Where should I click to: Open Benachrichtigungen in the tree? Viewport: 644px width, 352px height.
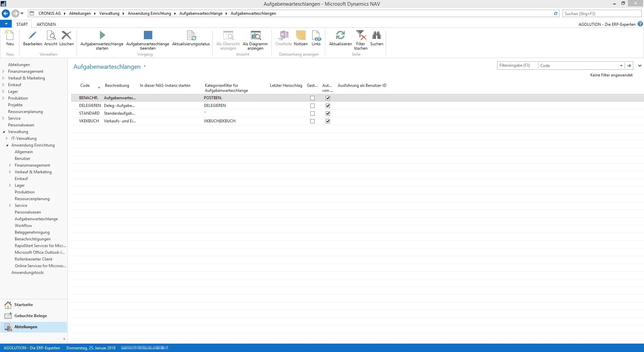point(33,239)
